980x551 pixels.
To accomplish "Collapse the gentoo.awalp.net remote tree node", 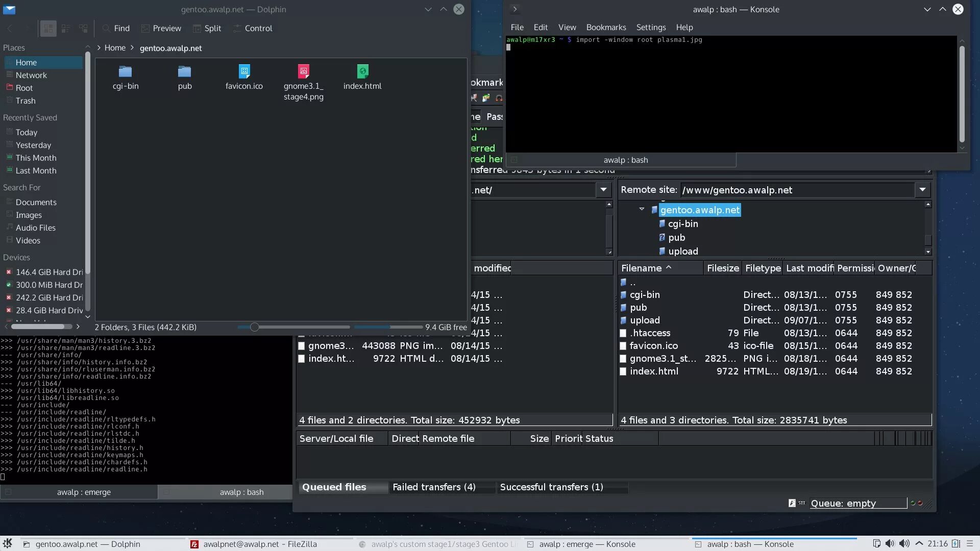I will 642,210.
